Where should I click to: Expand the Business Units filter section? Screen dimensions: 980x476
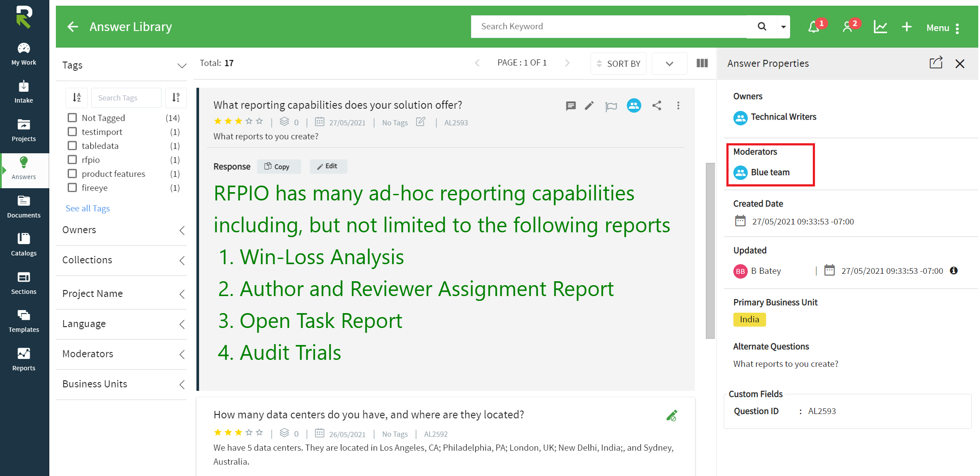pos(182,384)
